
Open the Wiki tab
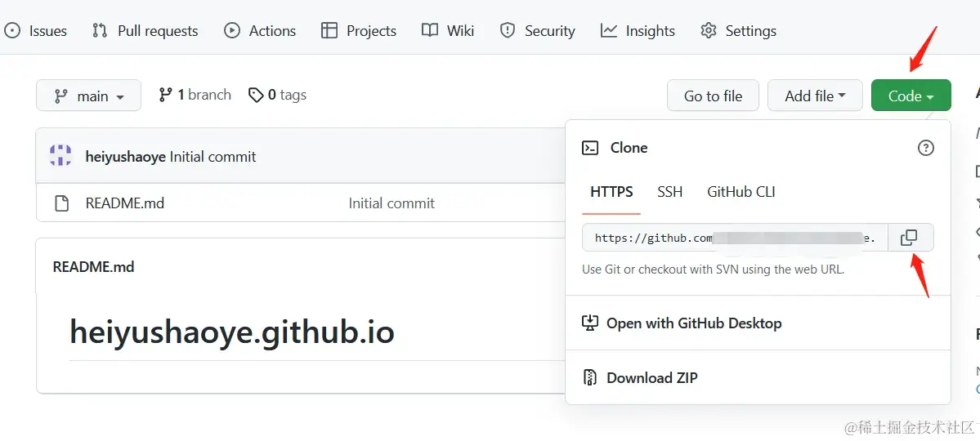point(448,30)
